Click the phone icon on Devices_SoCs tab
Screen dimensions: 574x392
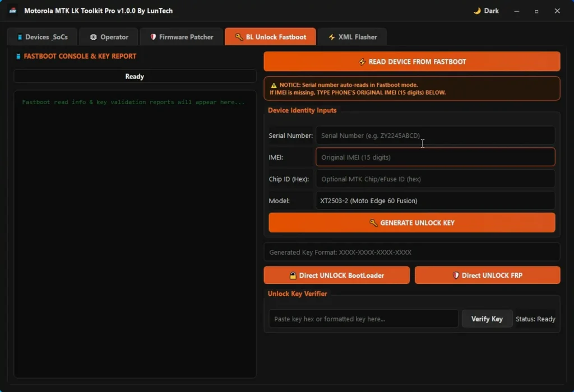click(20, 37)
